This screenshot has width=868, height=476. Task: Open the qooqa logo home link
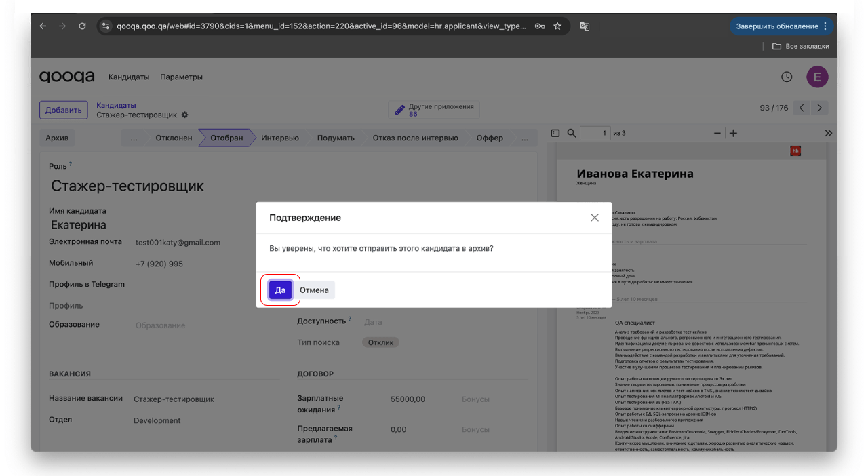pyautogui.click(x=66, y=77)
